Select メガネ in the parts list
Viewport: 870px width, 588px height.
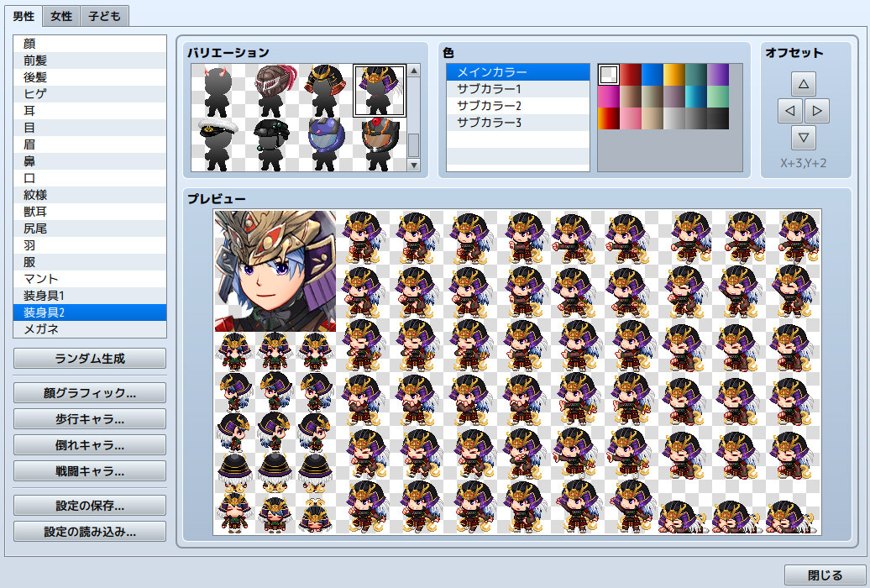[x=90, y=328]
